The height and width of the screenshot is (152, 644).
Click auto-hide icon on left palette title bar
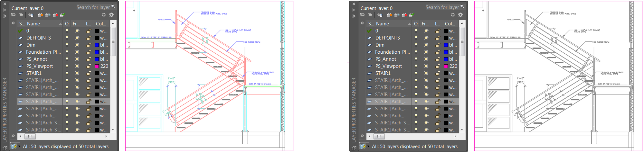(5, 10)
